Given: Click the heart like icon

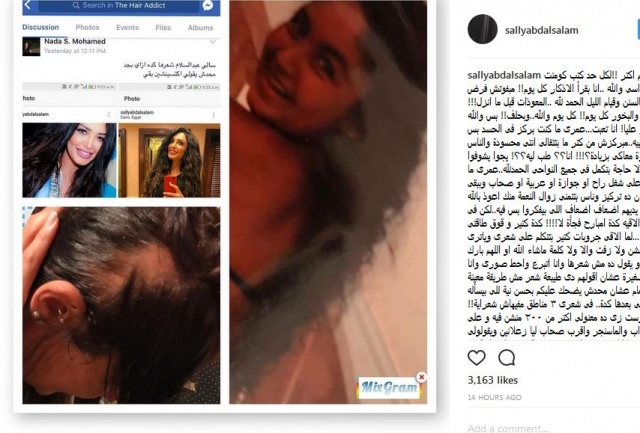Looking at the screenshot, I should 476,358.
